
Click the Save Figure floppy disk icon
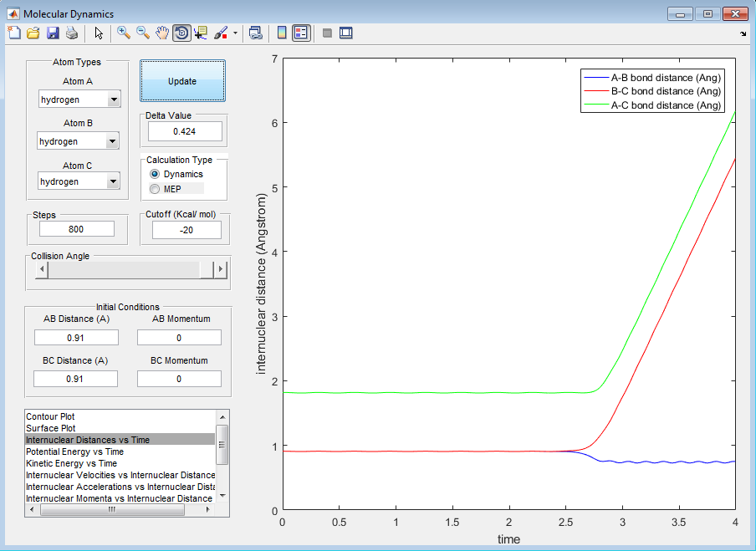(53, 33)
